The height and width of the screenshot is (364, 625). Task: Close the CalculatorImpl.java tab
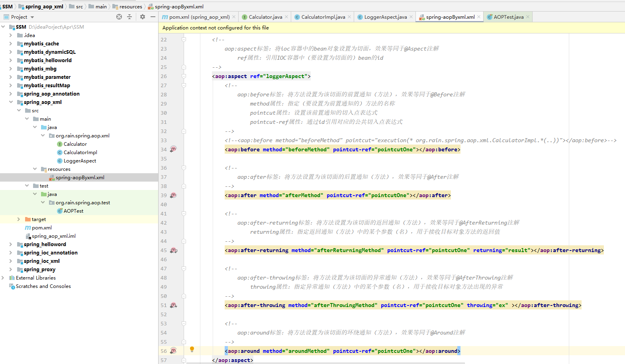(x=349, y=17)
